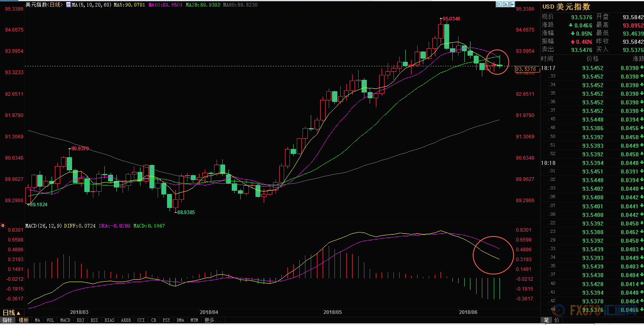Switch to the 价 price tab
The height and width of the screenshot is (325, 644).
[x=557, y=320]
